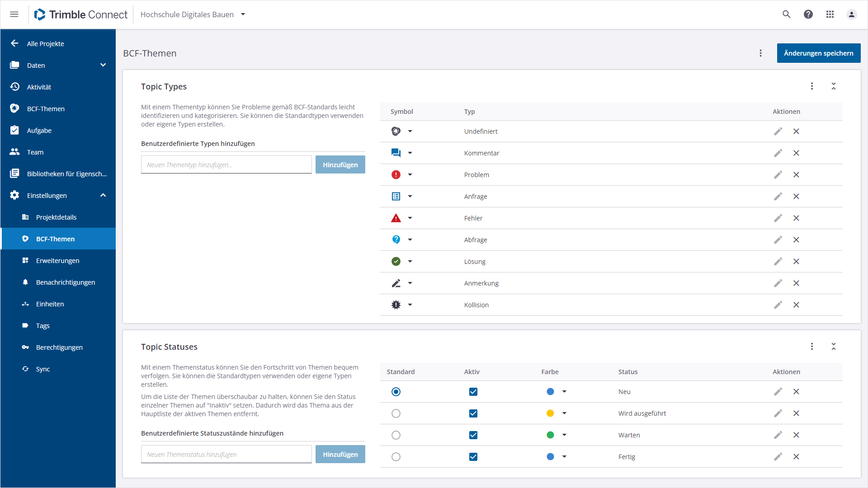Open the Team sidebar item
This screenshot has height=488, width=868.
coord(35,152)
